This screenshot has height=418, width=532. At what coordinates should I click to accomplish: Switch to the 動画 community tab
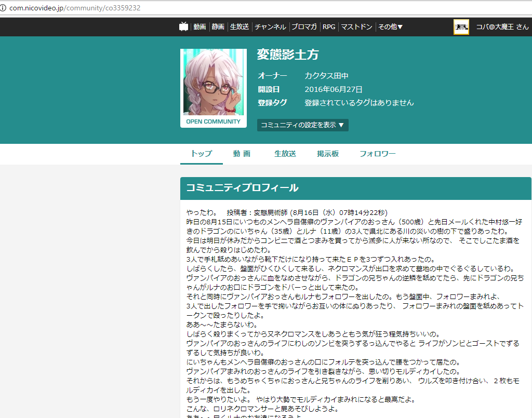click(242, 154)
